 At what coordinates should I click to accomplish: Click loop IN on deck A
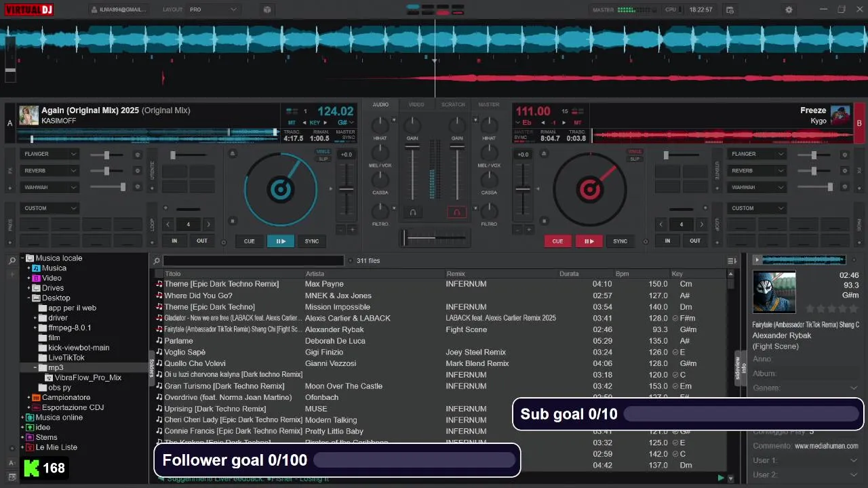(x=174, y=241)
